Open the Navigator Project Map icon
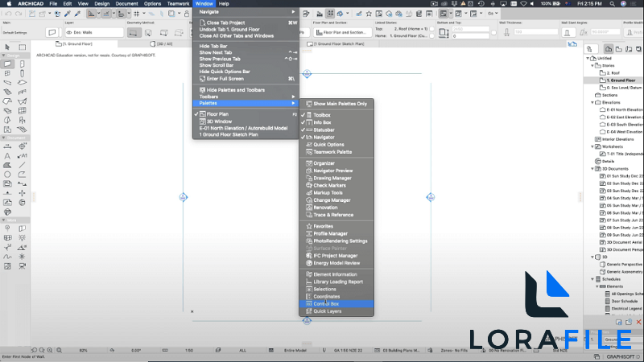This screenshot has width=644, height=362. click(609, 49)
